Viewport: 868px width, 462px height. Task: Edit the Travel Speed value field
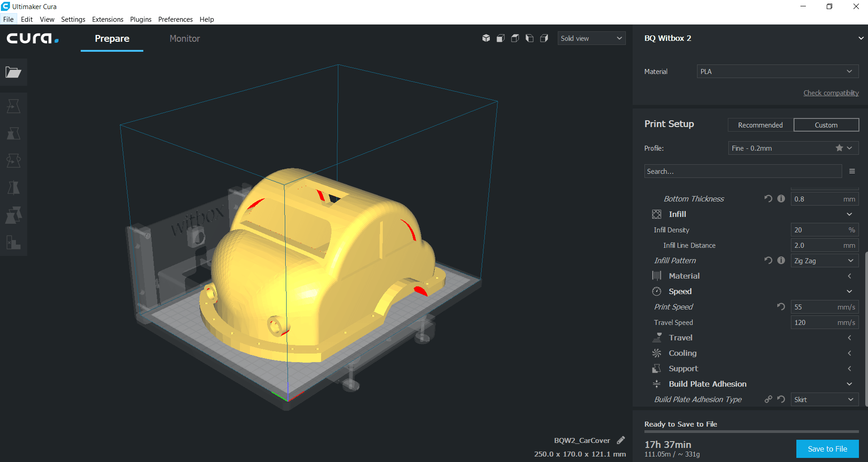pos(824,322)
